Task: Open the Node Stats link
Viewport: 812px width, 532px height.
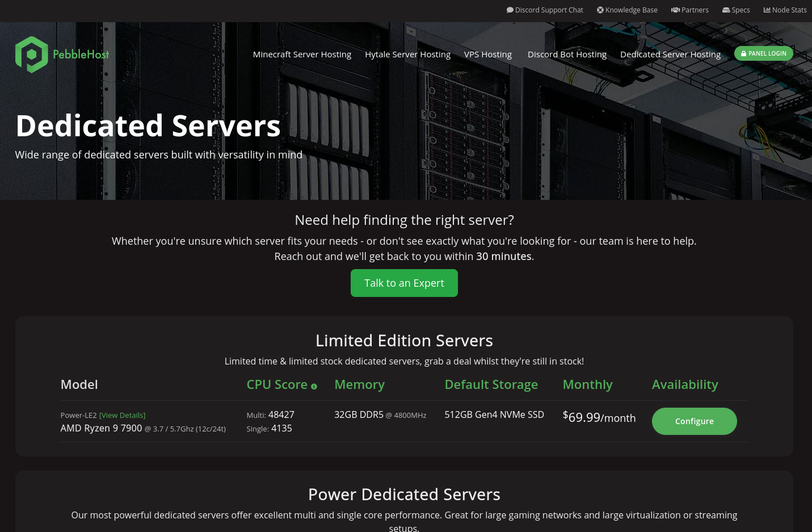Action: 785,10
